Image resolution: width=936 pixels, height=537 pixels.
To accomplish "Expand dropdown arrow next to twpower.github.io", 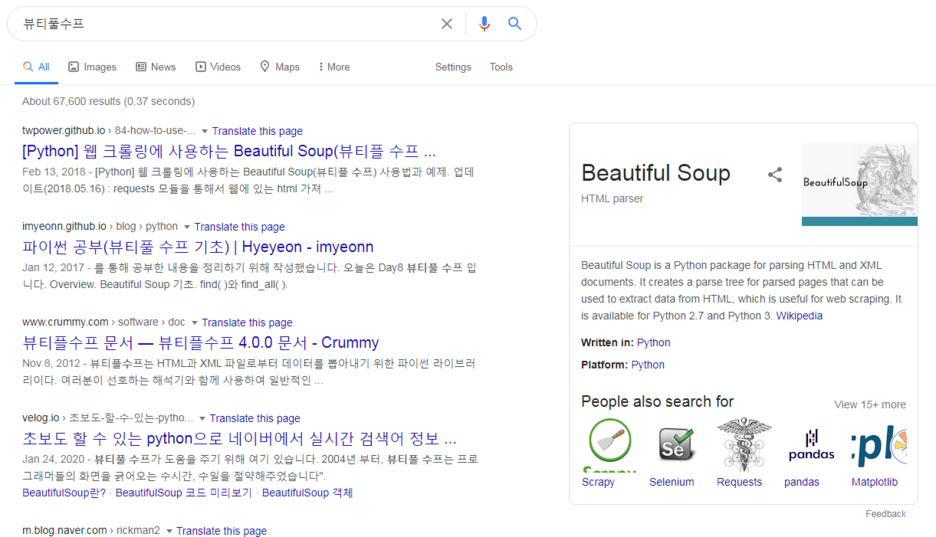I will [x=204, y=131].
